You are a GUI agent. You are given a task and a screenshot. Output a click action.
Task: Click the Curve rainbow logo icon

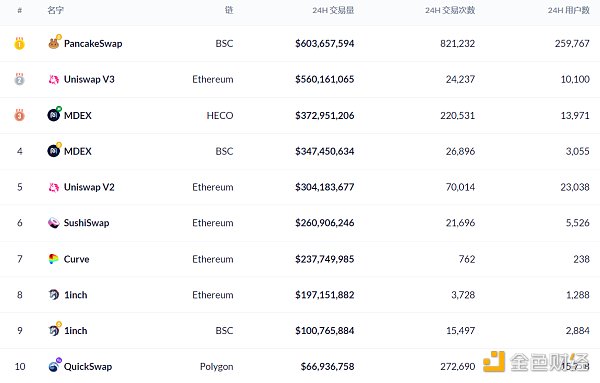pyautogui.click(x=54, y=259)
